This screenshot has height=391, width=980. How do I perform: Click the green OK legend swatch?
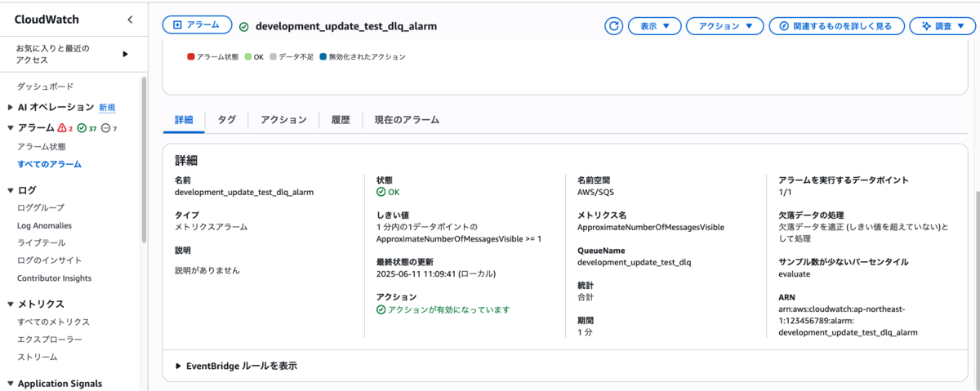point(248,57)
